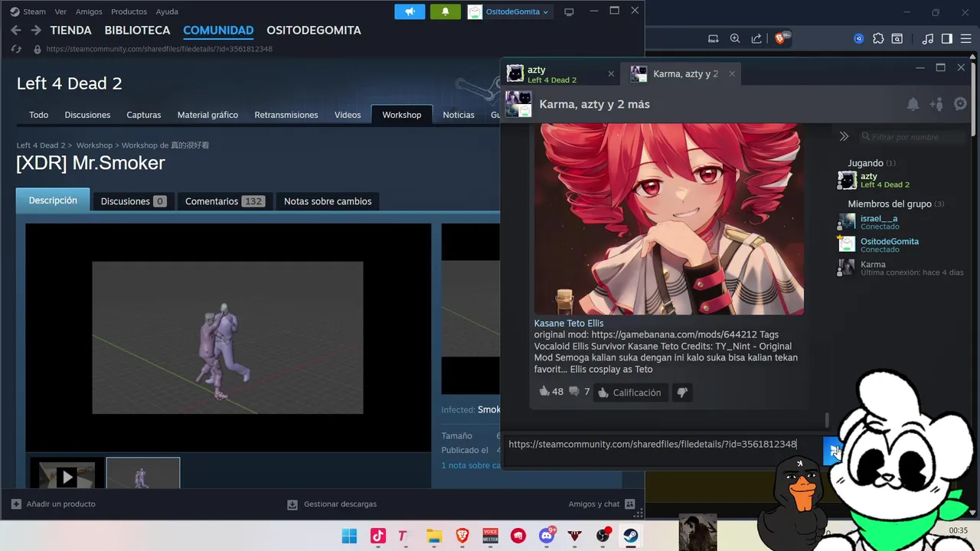Go to BIBLIOTECA section

coord(137,31)
